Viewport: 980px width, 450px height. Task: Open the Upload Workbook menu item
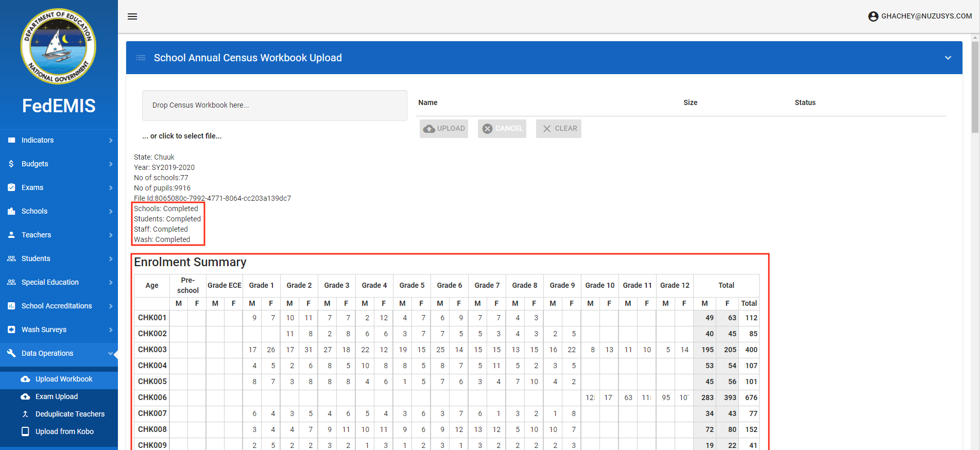(64, 379)
